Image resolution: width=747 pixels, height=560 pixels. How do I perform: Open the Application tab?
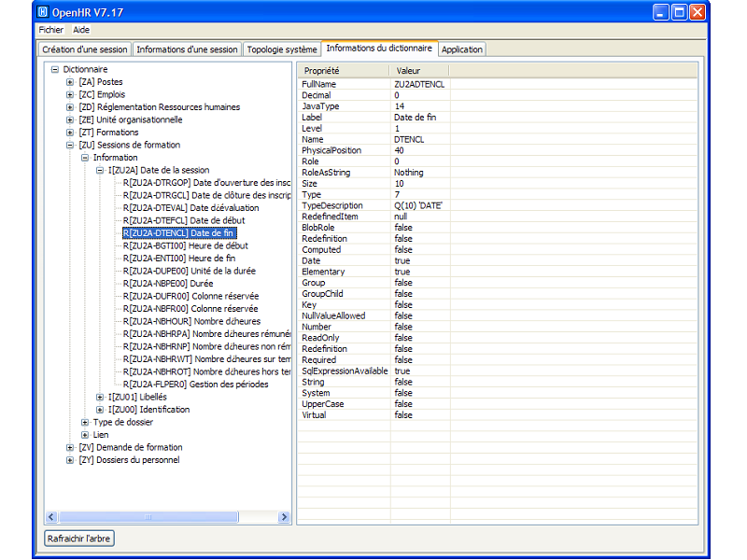(462, 49)
